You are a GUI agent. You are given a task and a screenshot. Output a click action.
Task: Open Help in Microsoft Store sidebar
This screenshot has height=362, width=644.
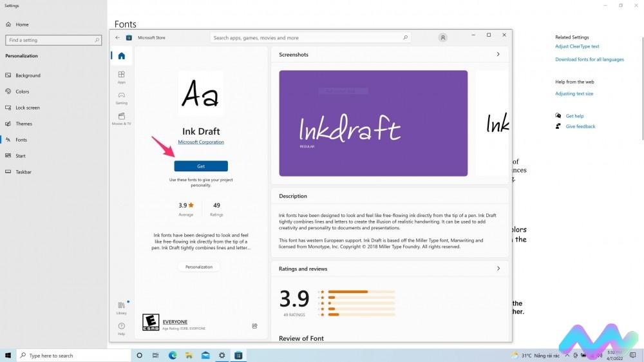click(x=122, y=329)
